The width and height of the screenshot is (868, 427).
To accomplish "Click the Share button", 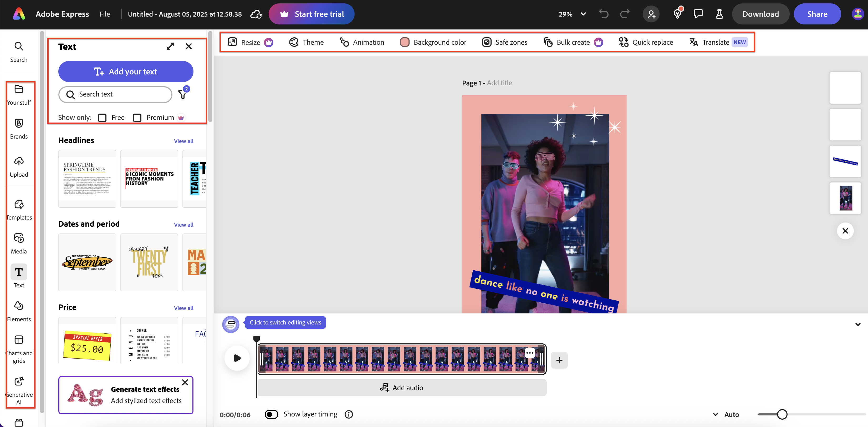I will point(817,14).
